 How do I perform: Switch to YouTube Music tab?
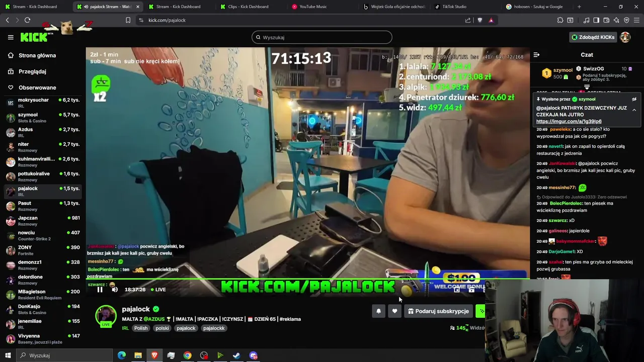pyautogui.click(x=313, y=7)
